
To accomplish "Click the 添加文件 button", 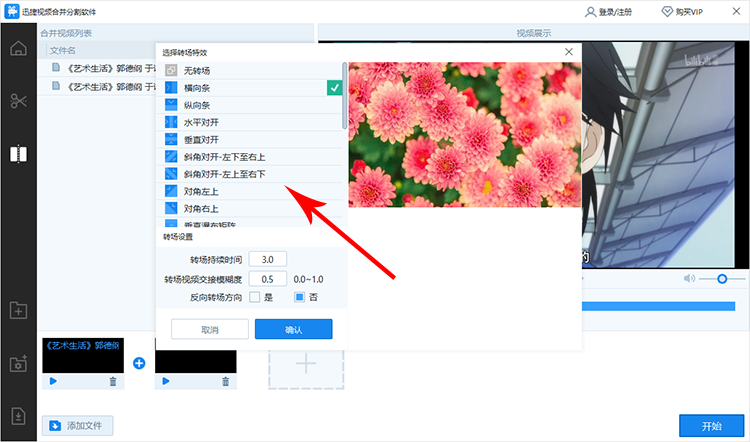I will 77,425.
